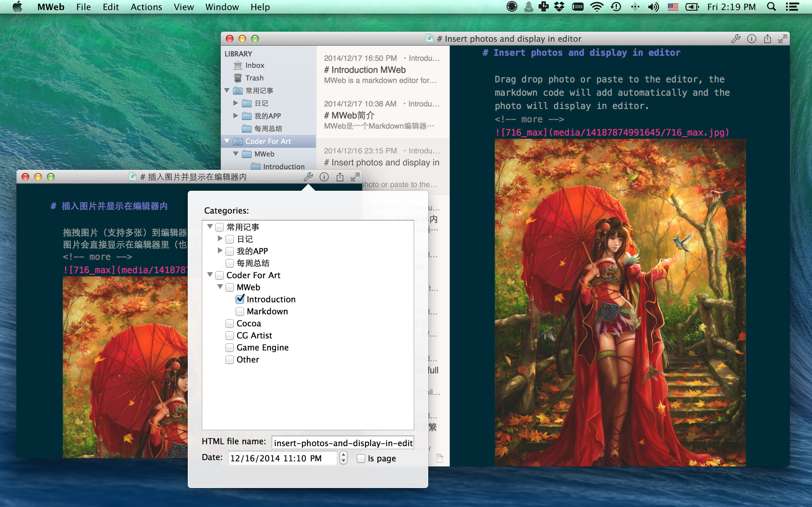Uncheck the Introduction category checkbox
Viewport: 812px width, 507px height.
click(240, 299)
